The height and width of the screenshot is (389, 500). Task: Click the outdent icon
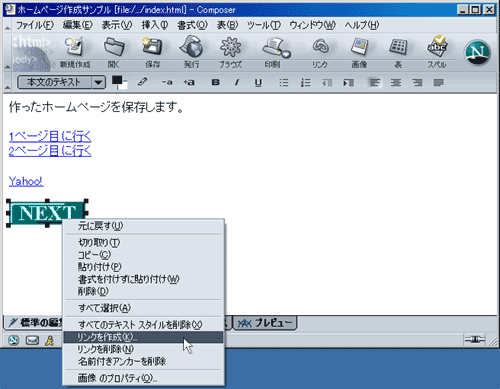point(327,83)
